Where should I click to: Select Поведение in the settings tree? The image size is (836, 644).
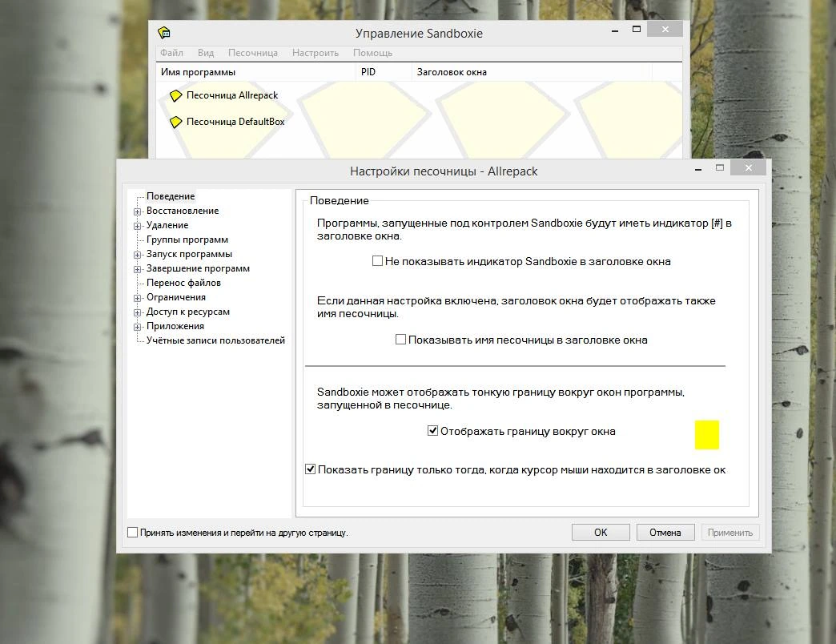171,196
